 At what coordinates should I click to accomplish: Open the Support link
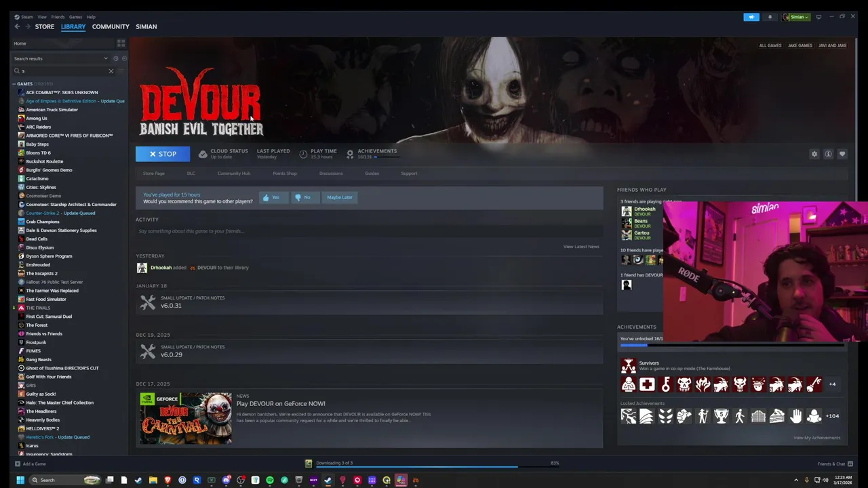point(409,174)
